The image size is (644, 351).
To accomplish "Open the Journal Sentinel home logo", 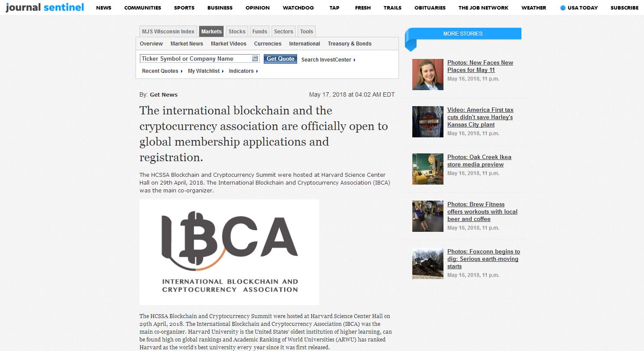I will 45,7.
